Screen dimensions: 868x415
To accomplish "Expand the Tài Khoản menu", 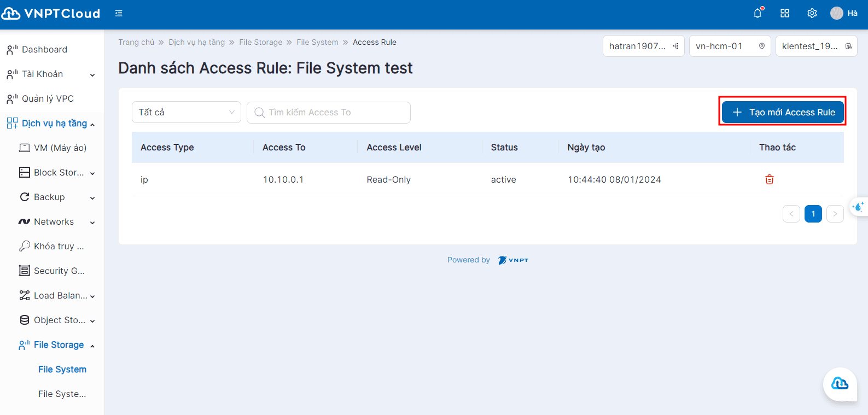I will tap(92, 75).
